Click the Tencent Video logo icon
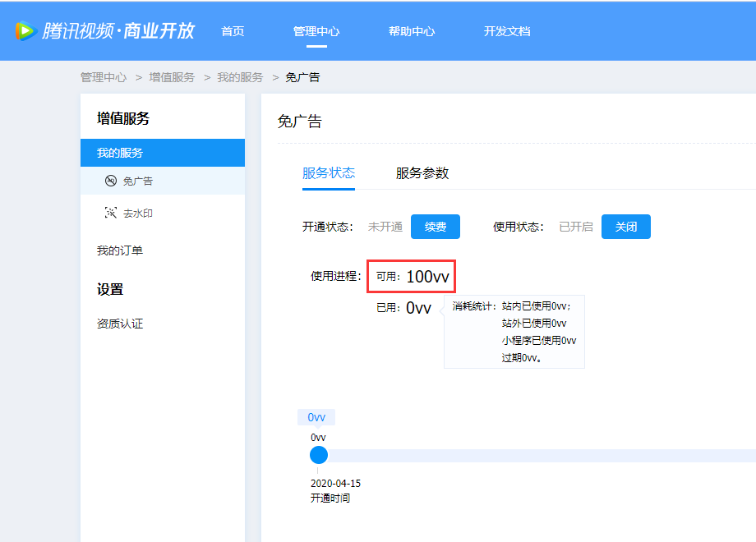Viewport: 756px width, 542px height. (x=25, y=31)
